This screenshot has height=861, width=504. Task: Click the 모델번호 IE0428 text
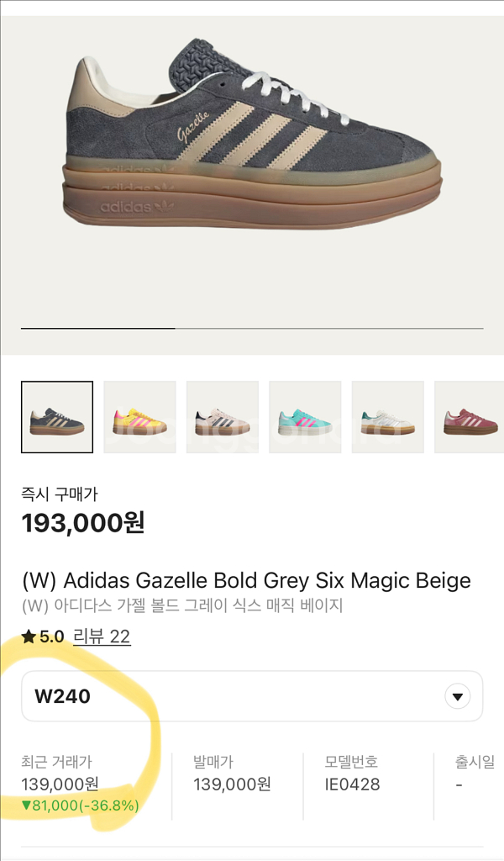click(352, 774)
